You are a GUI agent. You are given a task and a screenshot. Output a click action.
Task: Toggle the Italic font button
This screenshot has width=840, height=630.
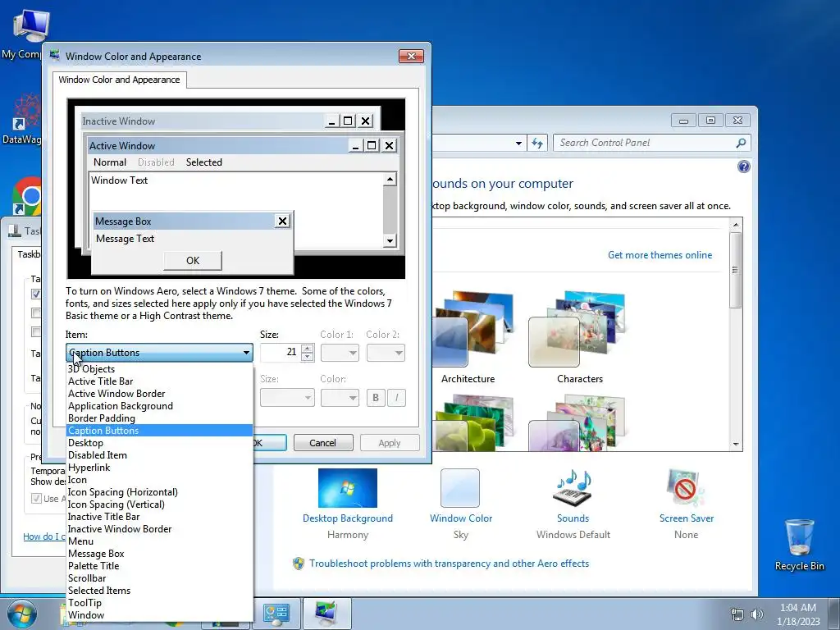coord(396,398)
